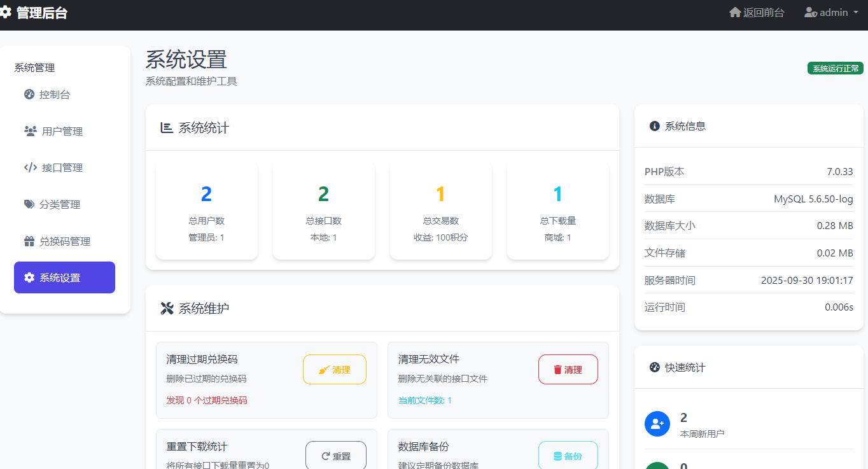Click the 快速统计 panel icon
This screenshot has width=868, height=469.
click(x=655, y=367)
